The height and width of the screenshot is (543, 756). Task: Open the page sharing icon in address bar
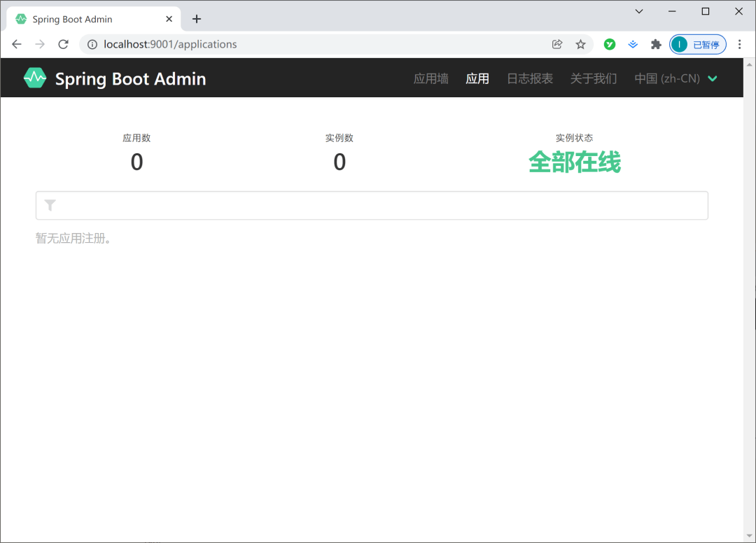tap(556, 43)
